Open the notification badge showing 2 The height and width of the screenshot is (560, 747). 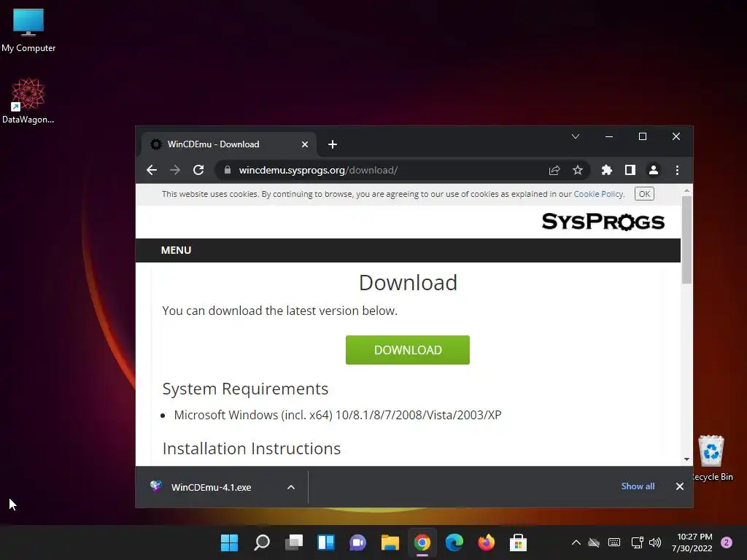pos(727,542)
